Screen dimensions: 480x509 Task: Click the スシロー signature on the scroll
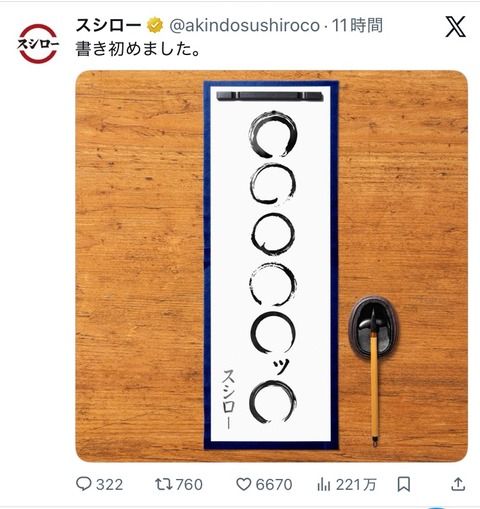point(229,399)
